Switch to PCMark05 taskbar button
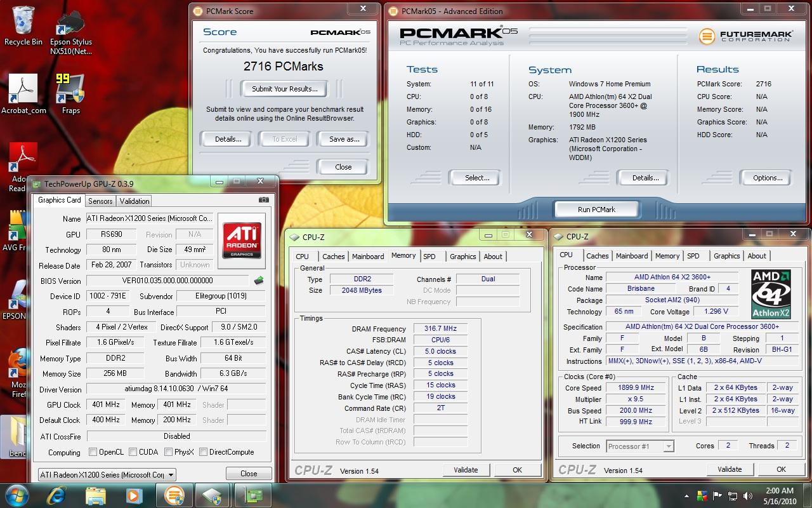812x508 pixels. (x=174, y=495)
